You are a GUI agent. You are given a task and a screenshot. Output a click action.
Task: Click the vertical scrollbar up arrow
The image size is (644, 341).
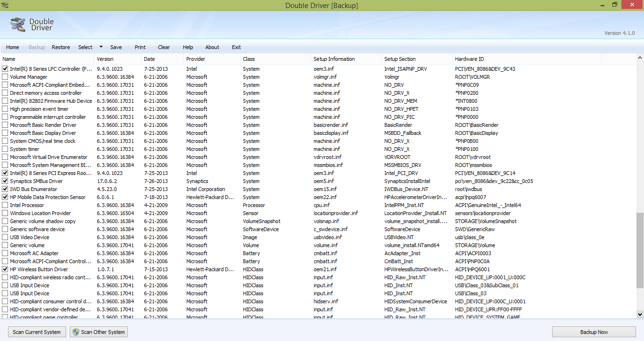pyautogui.click(x=640, y=58)
